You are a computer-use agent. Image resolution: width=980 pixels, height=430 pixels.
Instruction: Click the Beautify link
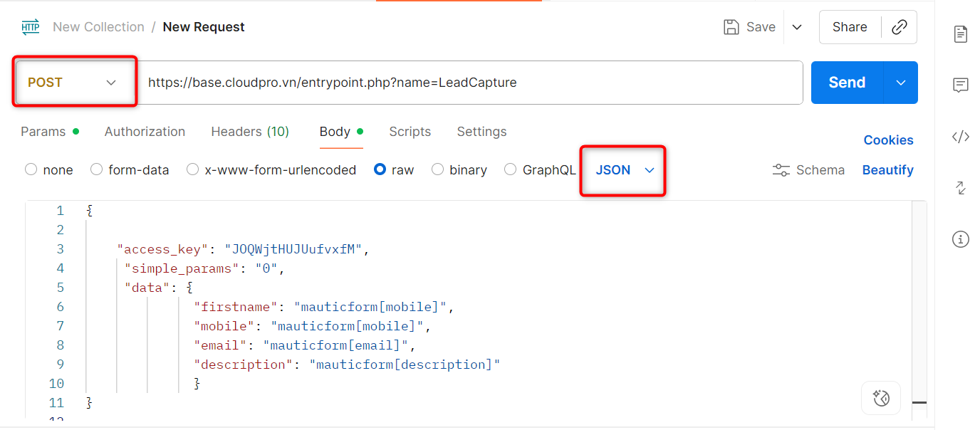887,170
